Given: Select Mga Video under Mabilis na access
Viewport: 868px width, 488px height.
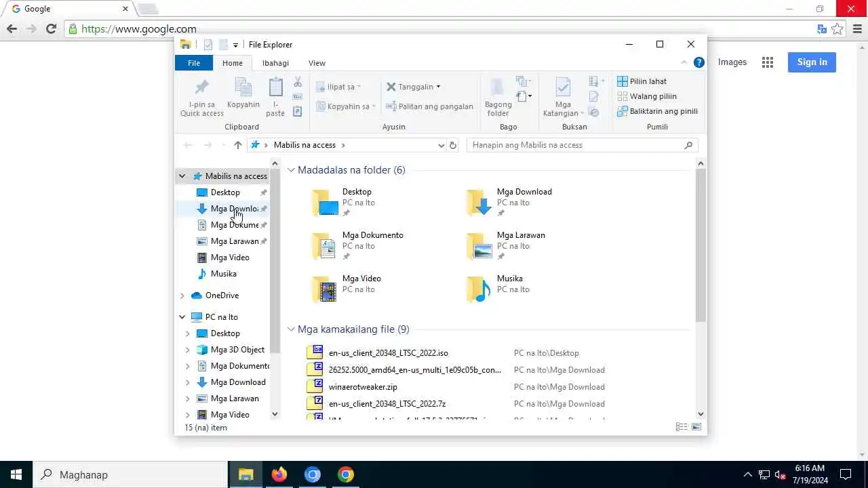Looking at the screenshot, I should [229, 258].
